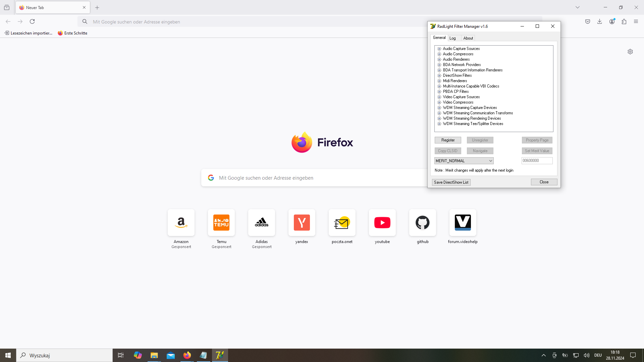Viewport: 644px width, 362px height.
Task: Switch to the Log tab
Action: (x=452, y=38)
